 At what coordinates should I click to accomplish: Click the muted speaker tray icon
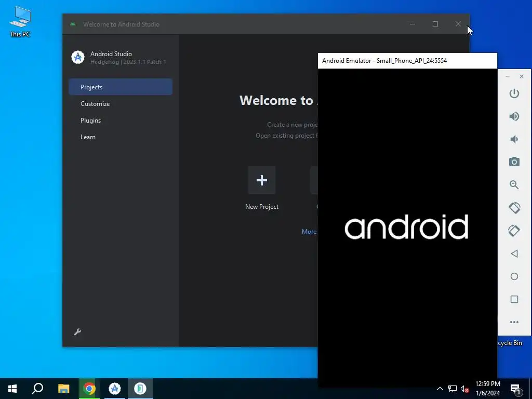[x=464, y=389]
